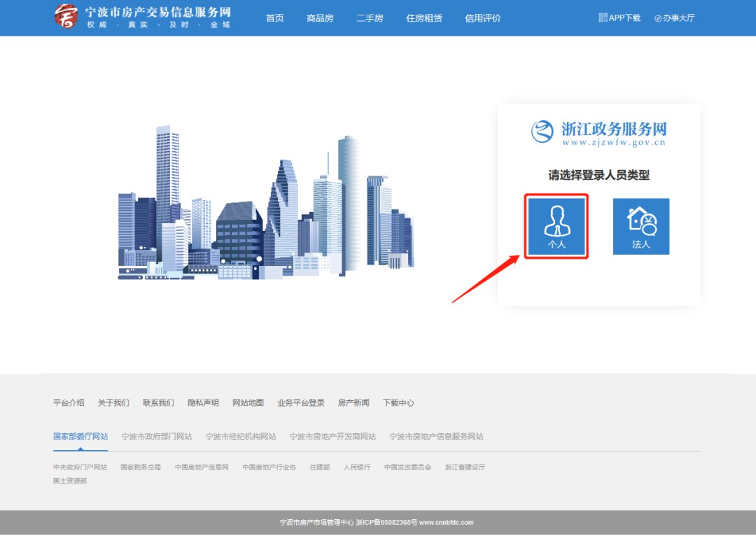Select the 法人 legal entity login icon
The image size is (756, 543).
tap(640, 225)
